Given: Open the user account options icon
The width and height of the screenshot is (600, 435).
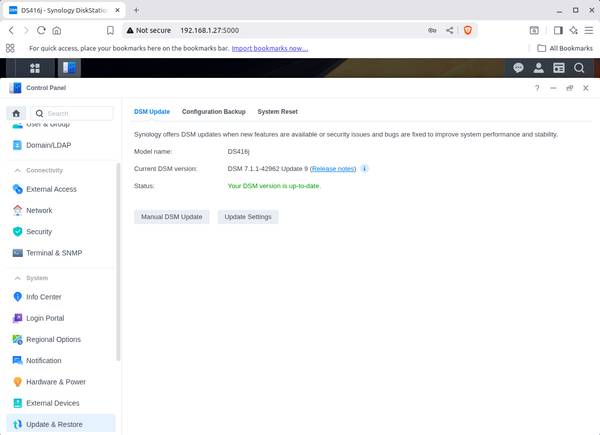Looking at the screenshot, I should pyautogui.click(x=538, y=68).
